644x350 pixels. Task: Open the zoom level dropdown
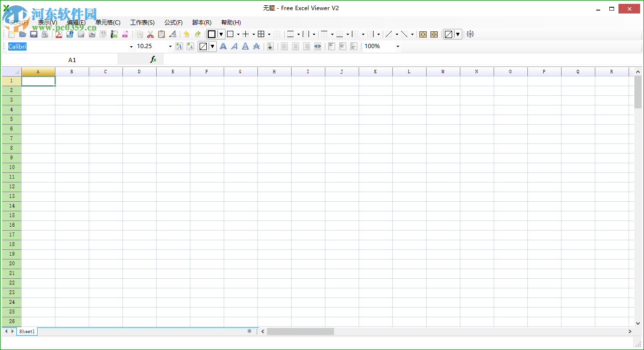(x=397, y=46)
